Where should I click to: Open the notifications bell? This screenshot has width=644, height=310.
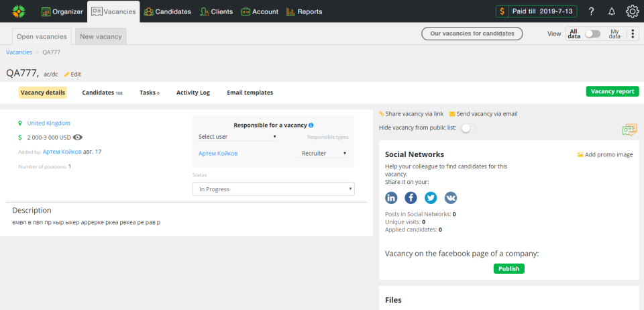tap(611, 11)
